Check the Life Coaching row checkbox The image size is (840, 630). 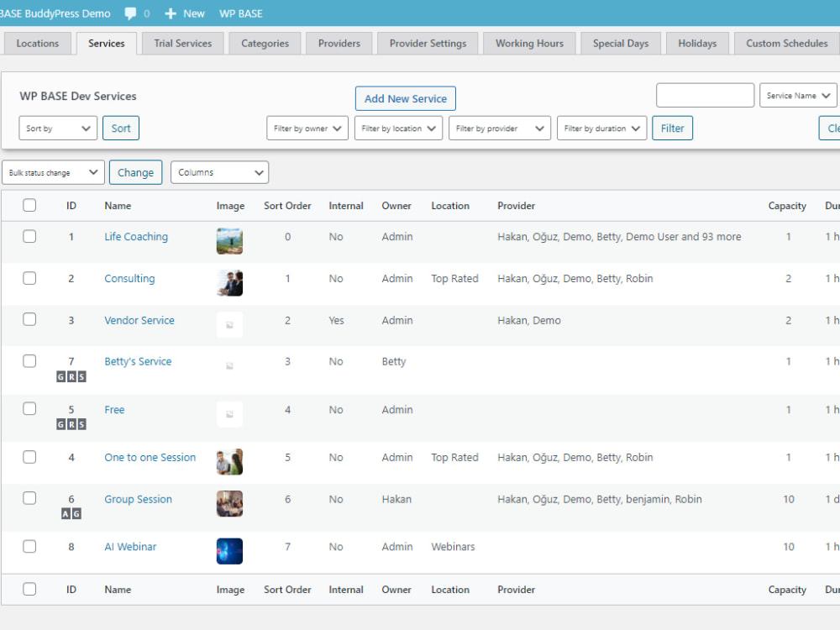29,236
